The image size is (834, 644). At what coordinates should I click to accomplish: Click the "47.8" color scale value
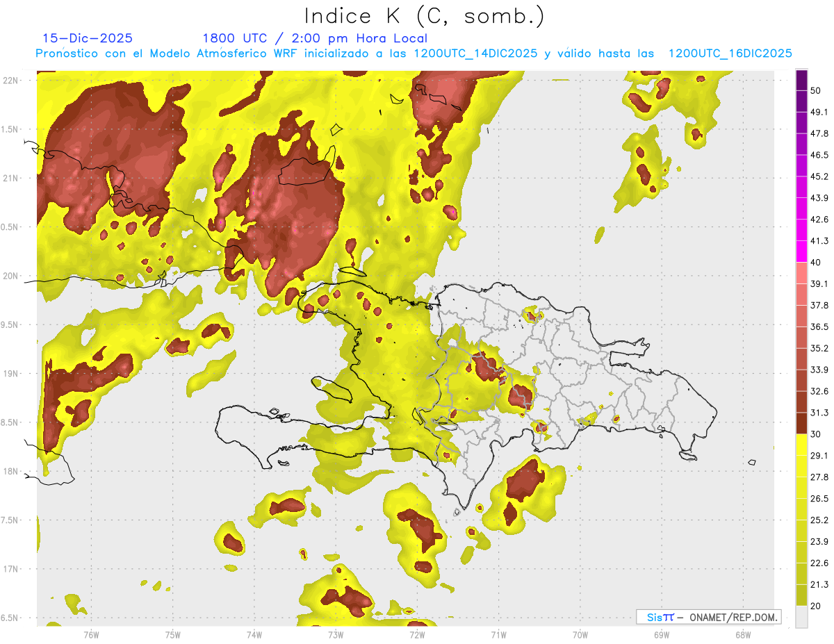click(x=819, y=133)
